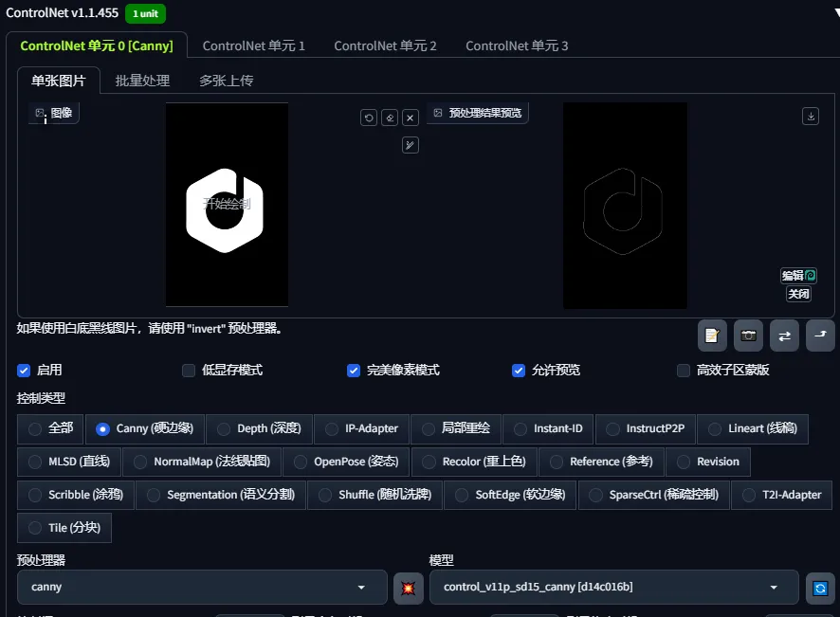Run preprocessor with the explosion icon
Screen dimensions: 840x617
pyautogui.click(x=409, y=588)
